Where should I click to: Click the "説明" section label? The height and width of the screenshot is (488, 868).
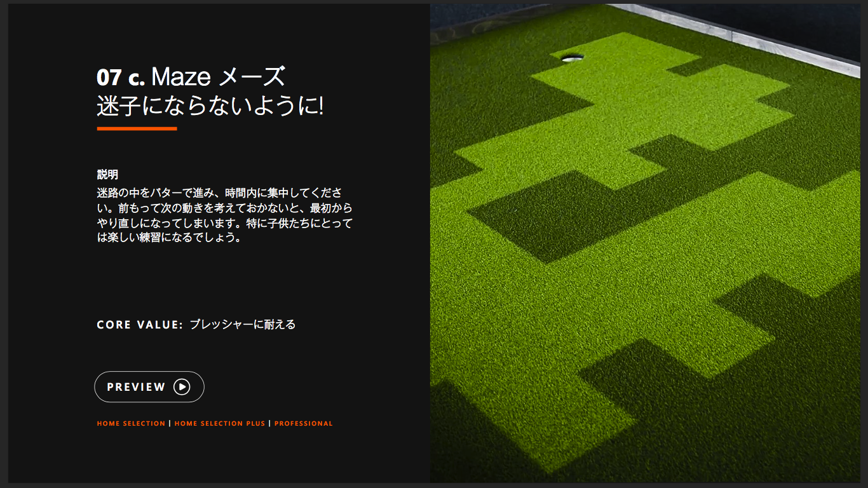[x=107, y=175]
